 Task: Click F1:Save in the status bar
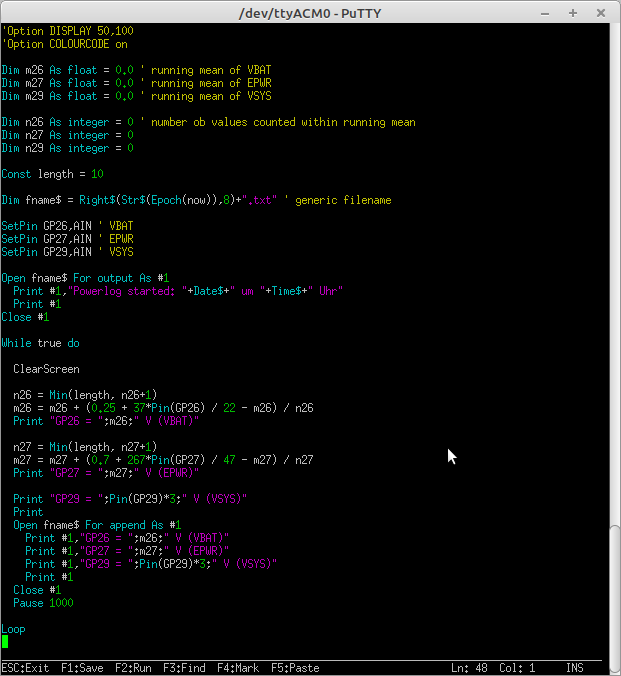click(x=82, y=667)
